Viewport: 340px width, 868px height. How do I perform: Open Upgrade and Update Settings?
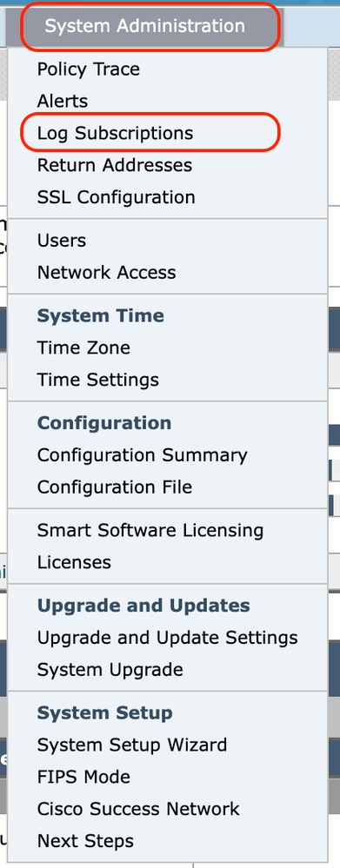pyautogui.click(x=167, y=638)
